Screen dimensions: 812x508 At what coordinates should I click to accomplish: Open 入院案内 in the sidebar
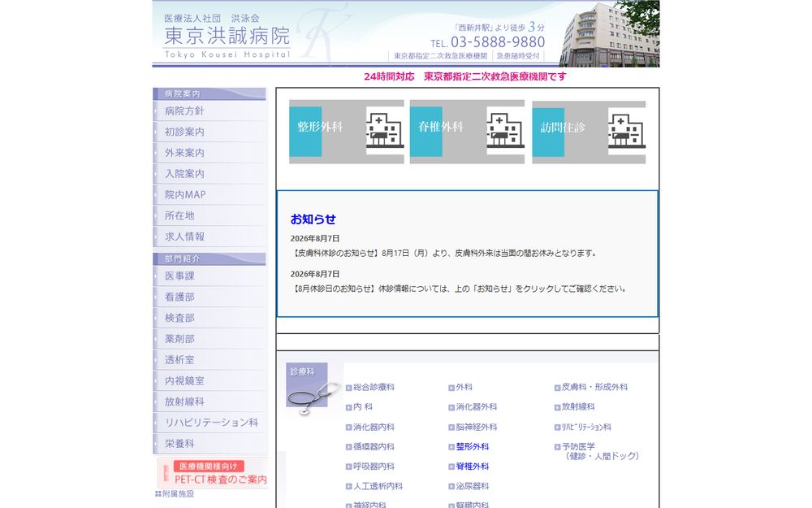click(209, 174)
